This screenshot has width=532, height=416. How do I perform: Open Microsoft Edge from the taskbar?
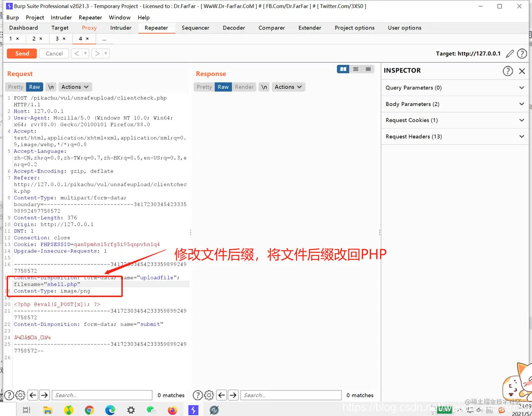tap(110, 410)
